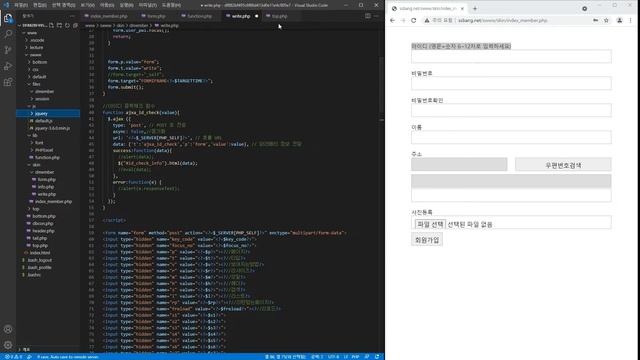Open the Run and Debug view

point(8,66)
